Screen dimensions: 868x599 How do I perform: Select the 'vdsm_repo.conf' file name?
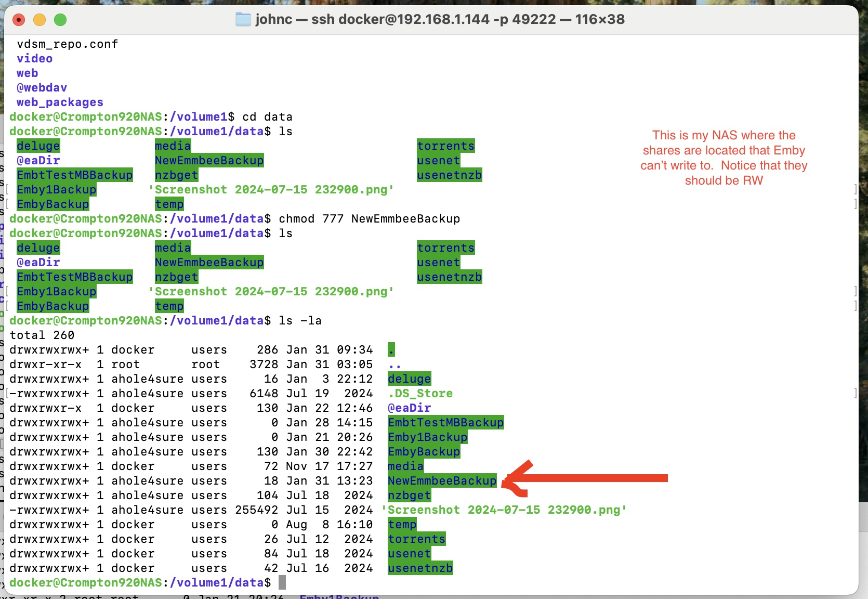point(68,44)
